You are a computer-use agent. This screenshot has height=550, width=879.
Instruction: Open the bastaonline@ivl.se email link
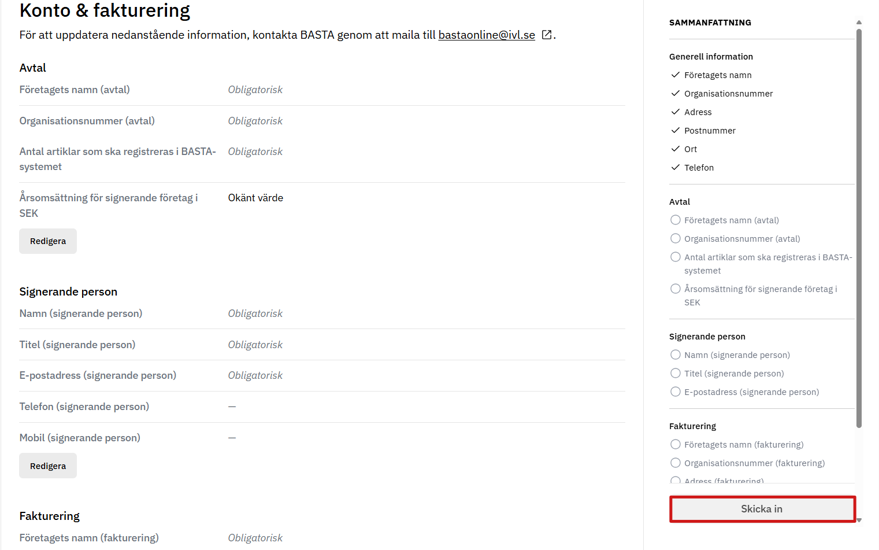pos(486,35)
